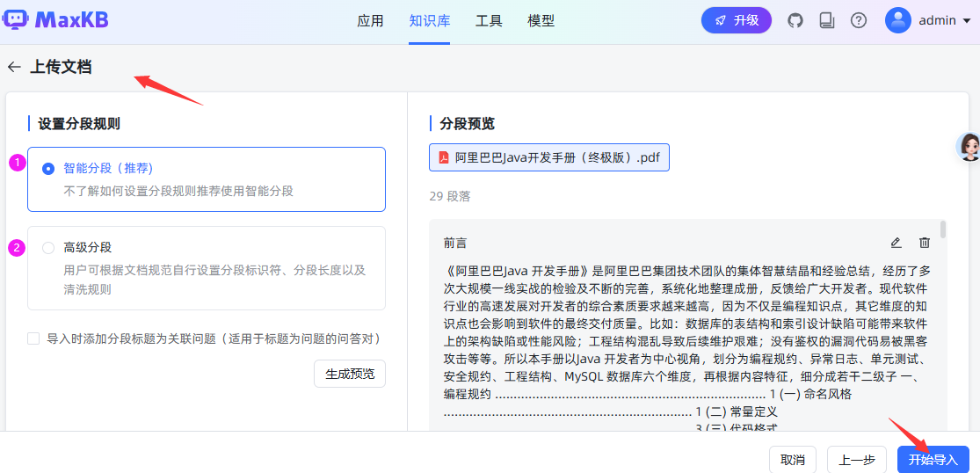Switch to the 应用 tab

point(370,20)
